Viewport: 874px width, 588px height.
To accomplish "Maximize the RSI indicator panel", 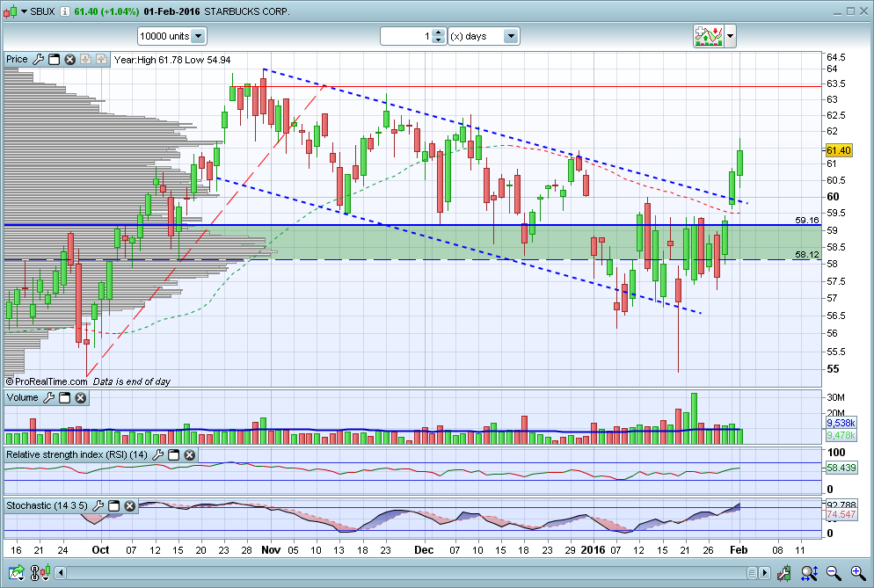I will click(x=174, y=454).
